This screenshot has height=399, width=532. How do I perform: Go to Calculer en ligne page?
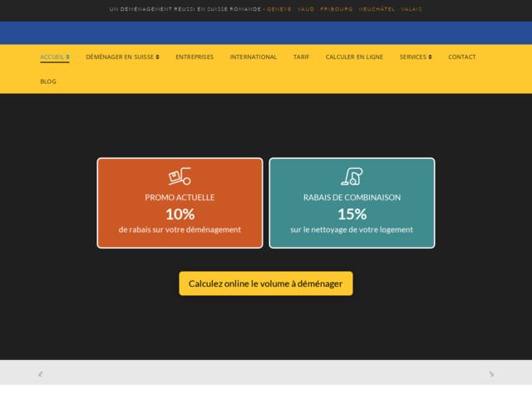(x=354, y=57)
